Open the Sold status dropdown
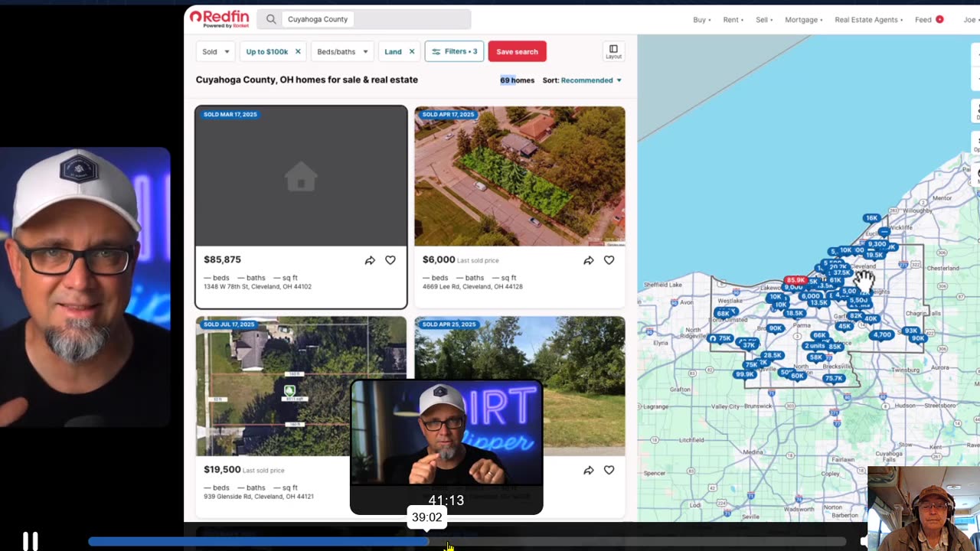This screenshot has width=980, height=551. [x=216, y=51]
